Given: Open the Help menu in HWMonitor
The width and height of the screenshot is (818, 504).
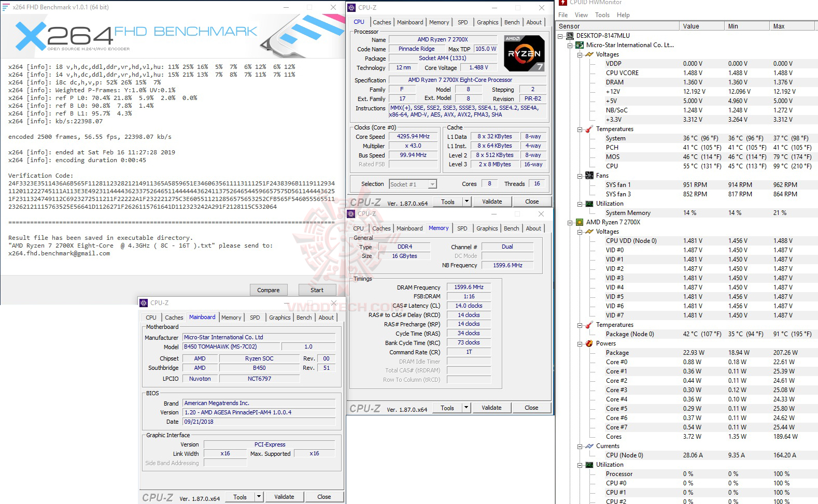Looking at the screenshot, I should (x=623, y=15).
